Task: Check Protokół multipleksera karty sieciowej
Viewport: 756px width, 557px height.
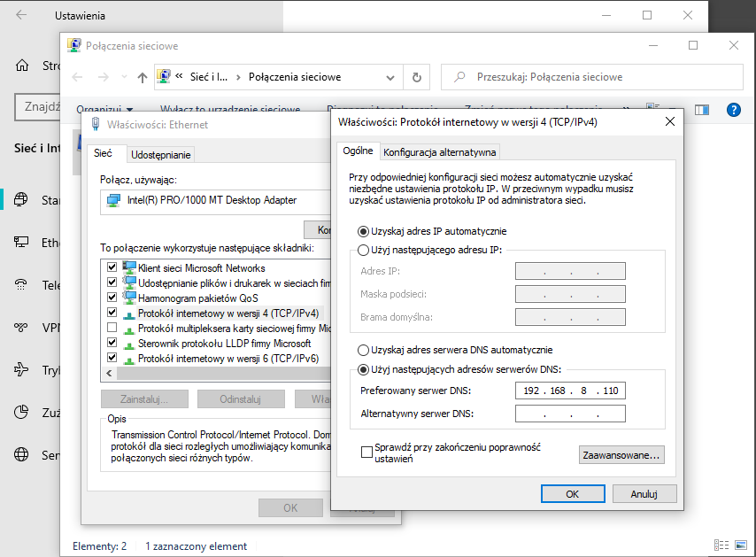Action: click(x=112, y=328)
